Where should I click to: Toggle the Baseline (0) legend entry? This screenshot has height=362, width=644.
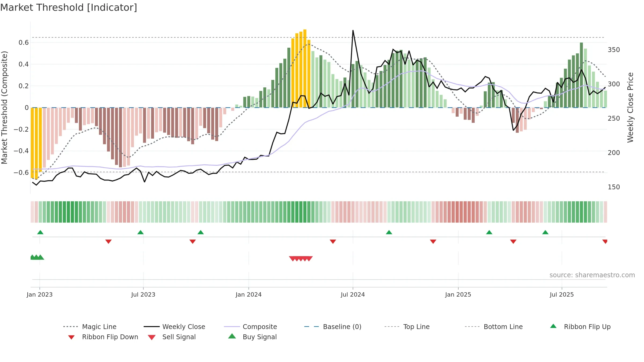(x=333, y=327)
